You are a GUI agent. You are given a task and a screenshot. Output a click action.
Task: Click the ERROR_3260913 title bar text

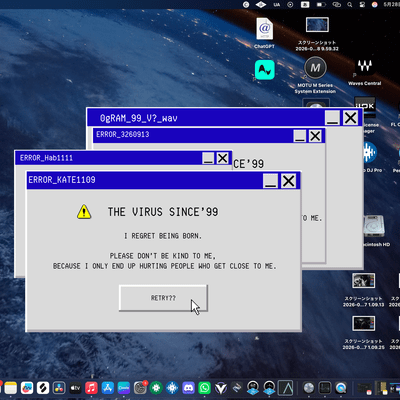(x=123, y=134)
